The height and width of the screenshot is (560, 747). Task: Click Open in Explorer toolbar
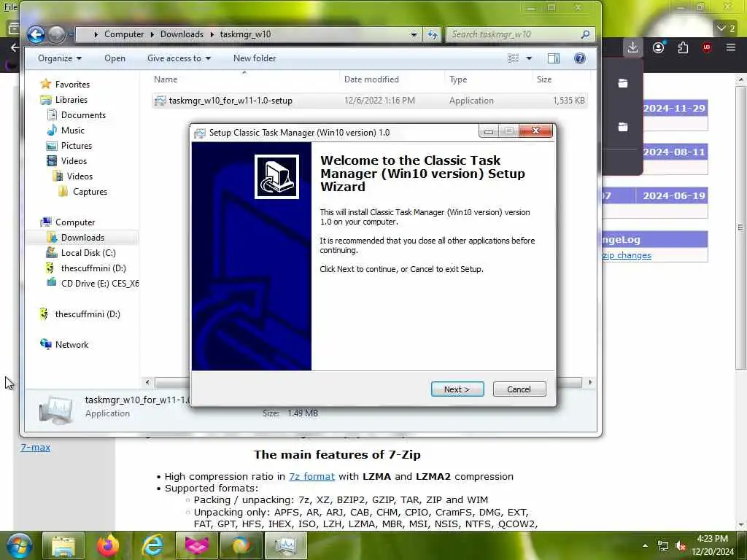tap(115, 58)
